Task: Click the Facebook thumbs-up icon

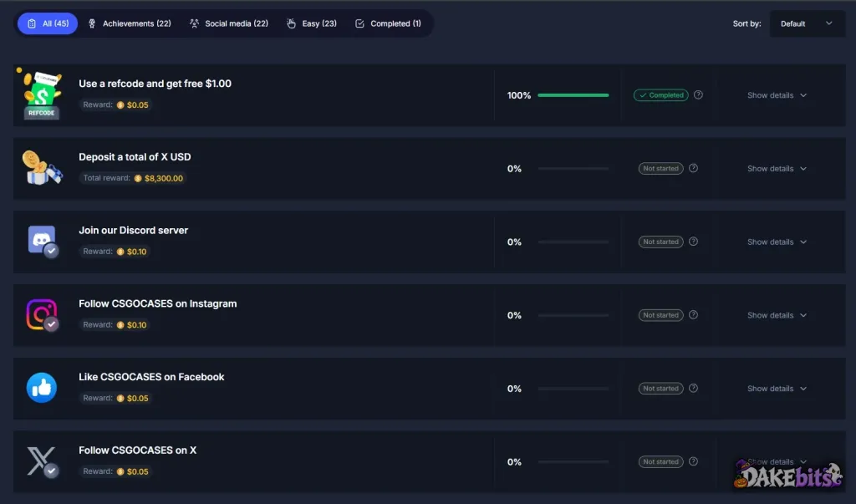Action: point(42,388)
